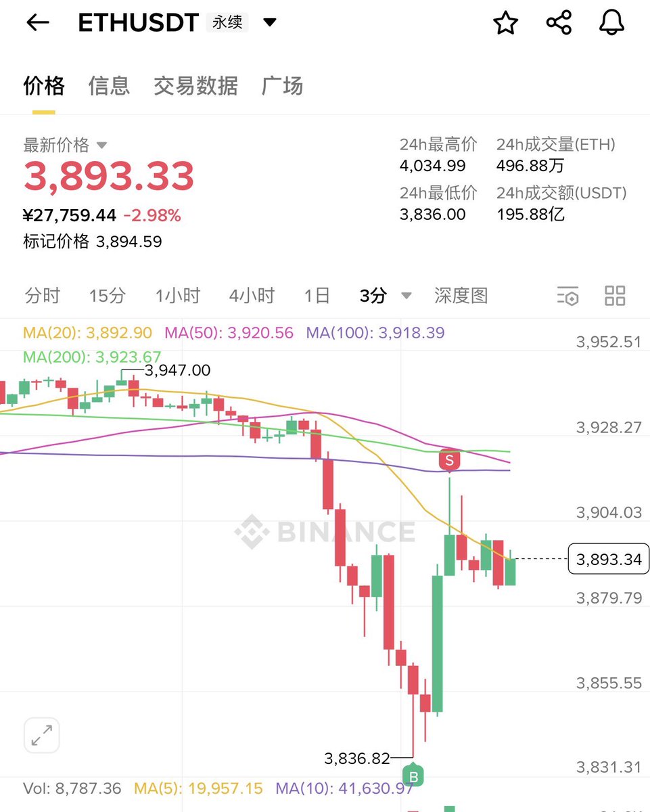The height and width of the screenshot is (812, 650).
Task: Open the share icon
Action: point(559,23)
